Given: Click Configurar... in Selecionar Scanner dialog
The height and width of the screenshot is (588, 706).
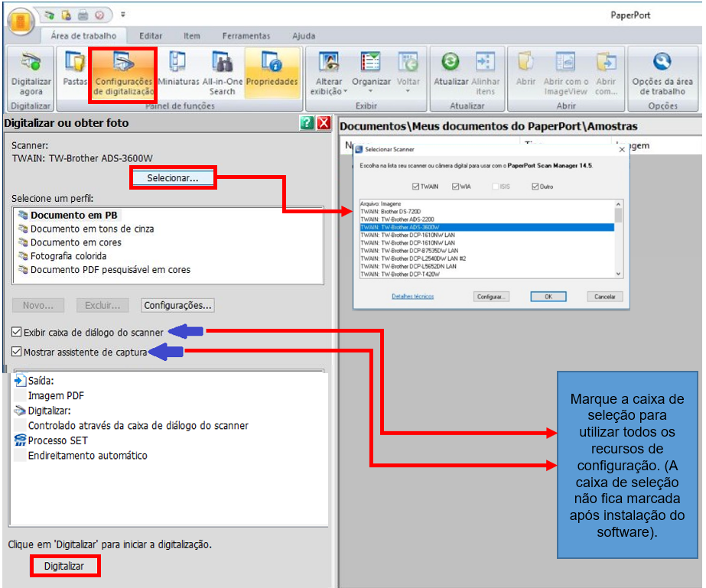Looking at the screenshot, I should coord(491,297).
